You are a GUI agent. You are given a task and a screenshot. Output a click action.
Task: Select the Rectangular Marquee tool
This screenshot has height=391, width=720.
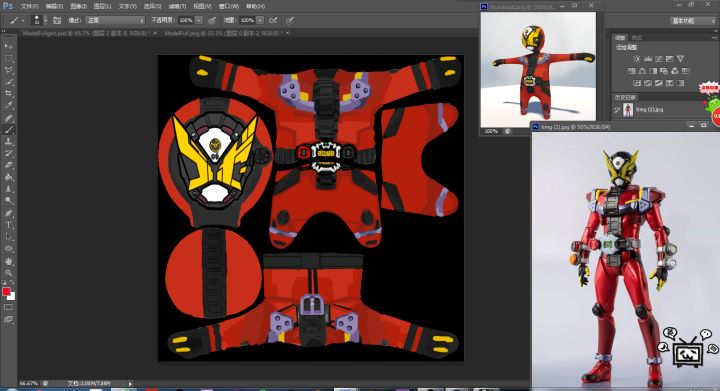coord(8,58)
